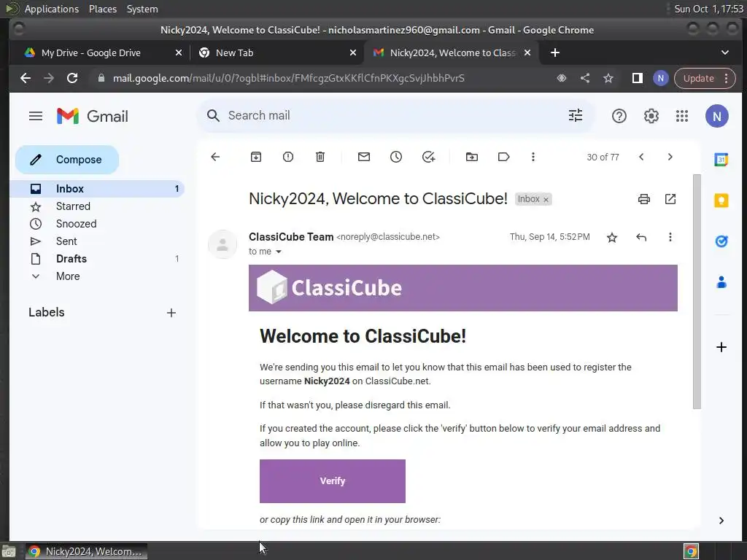Click Verify button in email
Viewport: 747px width, 560px height.
[333, 481]
